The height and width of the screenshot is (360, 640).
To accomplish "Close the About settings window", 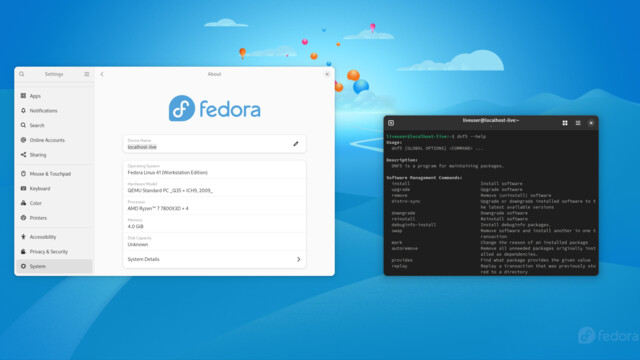I will (x=327, y=74).
